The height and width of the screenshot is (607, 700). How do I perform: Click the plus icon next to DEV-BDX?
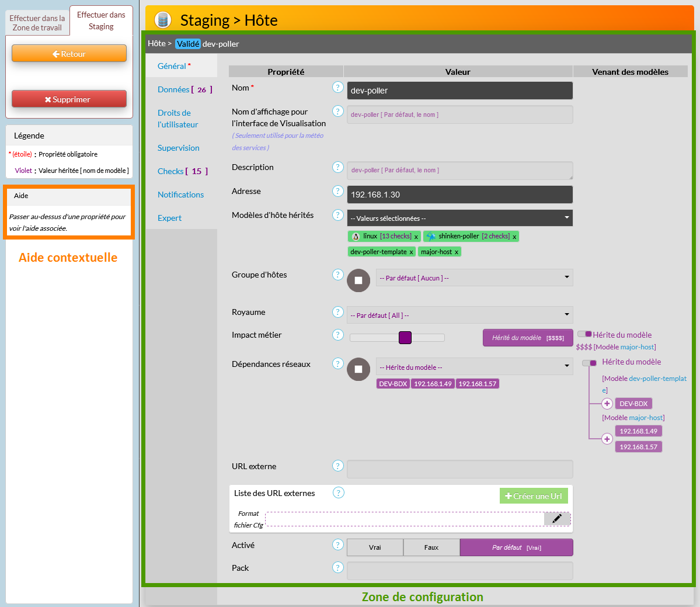click(607, 404)
